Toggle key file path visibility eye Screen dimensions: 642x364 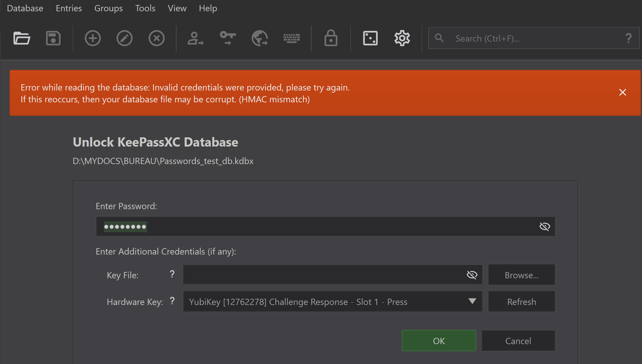tap(472, 275)
